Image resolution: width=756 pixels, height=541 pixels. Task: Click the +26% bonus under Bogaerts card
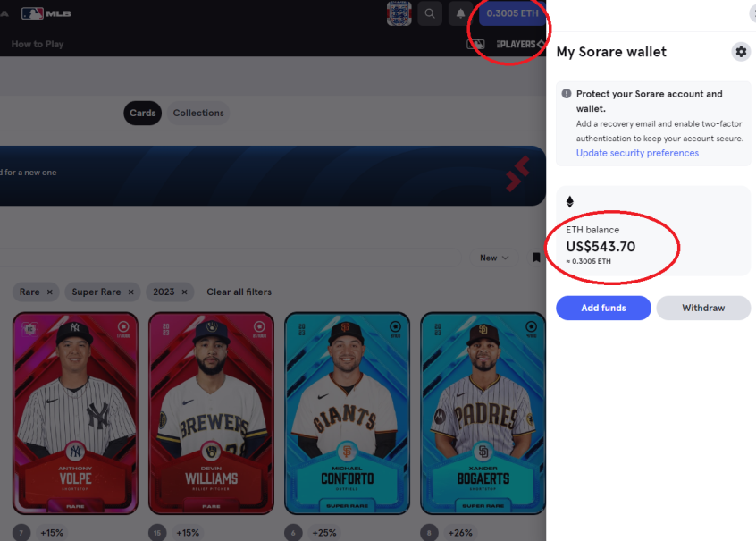(x=460, y=533)
